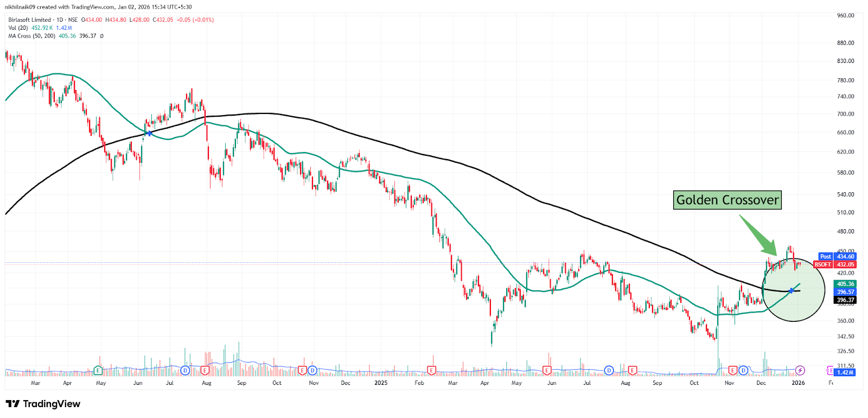Click the TradingView logo
Viewport: 868px width, 418px height.
43,404
